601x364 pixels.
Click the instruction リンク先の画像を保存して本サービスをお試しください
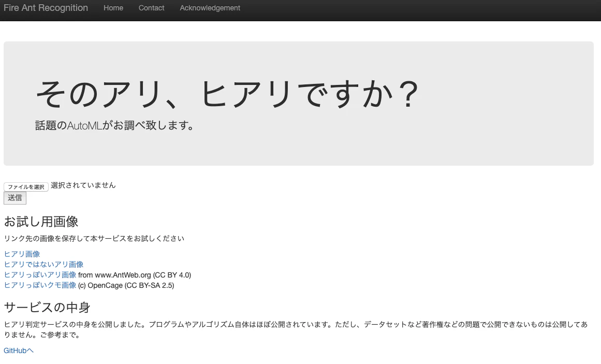tap(94, 239)
